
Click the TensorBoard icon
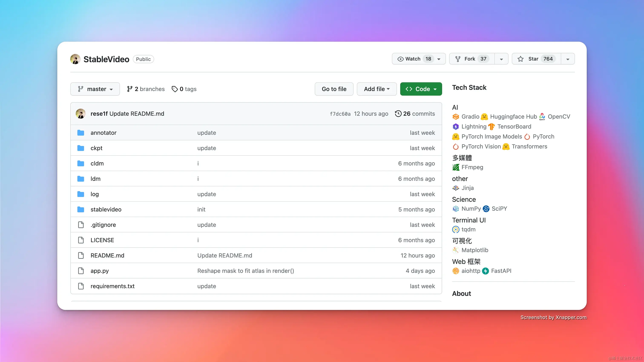click(x=491, y=127)
